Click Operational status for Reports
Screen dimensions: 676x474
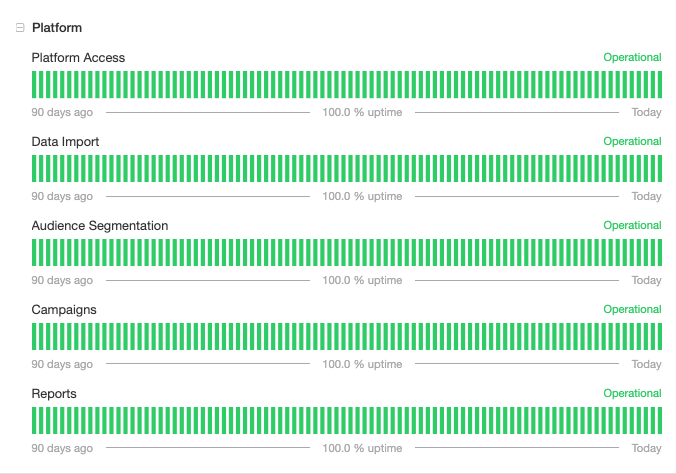pyautogui.click(x=632, y=393)
